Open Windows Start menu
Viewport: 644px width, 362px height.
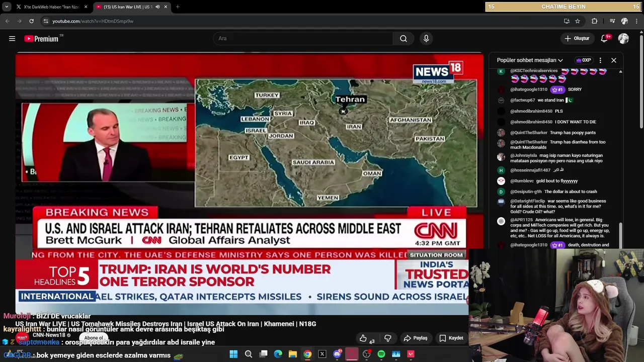233,354
